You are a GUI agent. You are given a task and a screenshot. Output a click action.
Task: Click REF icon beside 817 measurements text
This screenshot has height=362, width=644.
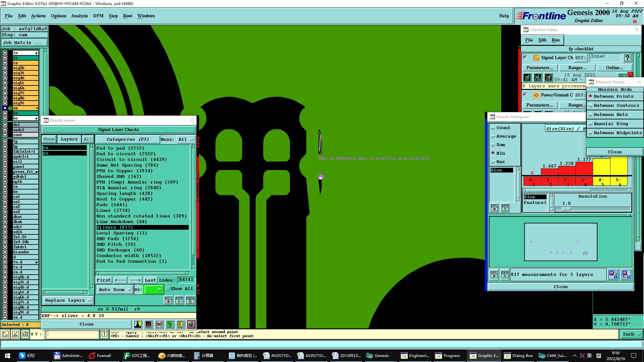pos(505,274)
